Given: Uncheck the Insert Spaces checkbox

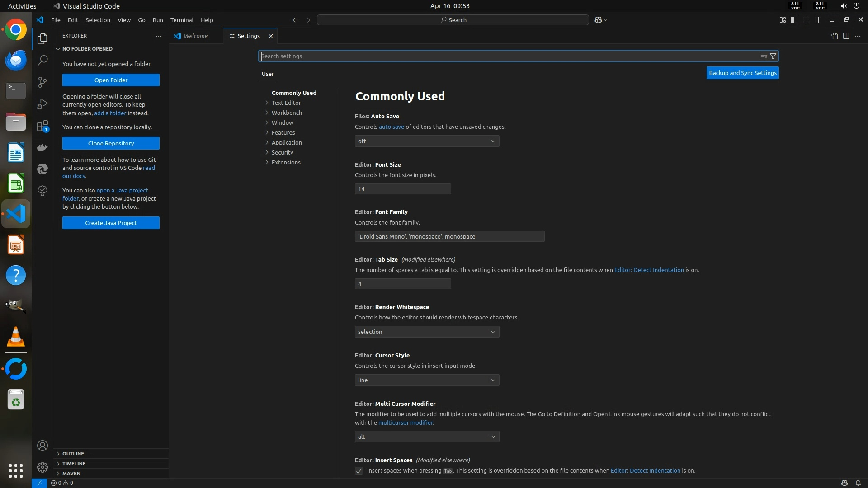Looking at the screenshot, I should 359,471.
